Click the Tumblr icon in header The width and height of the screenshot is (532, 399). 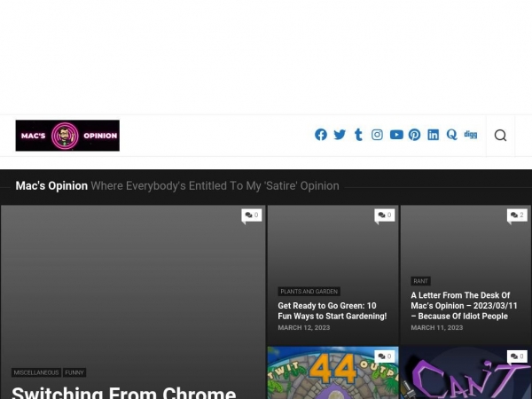[358, 135]
